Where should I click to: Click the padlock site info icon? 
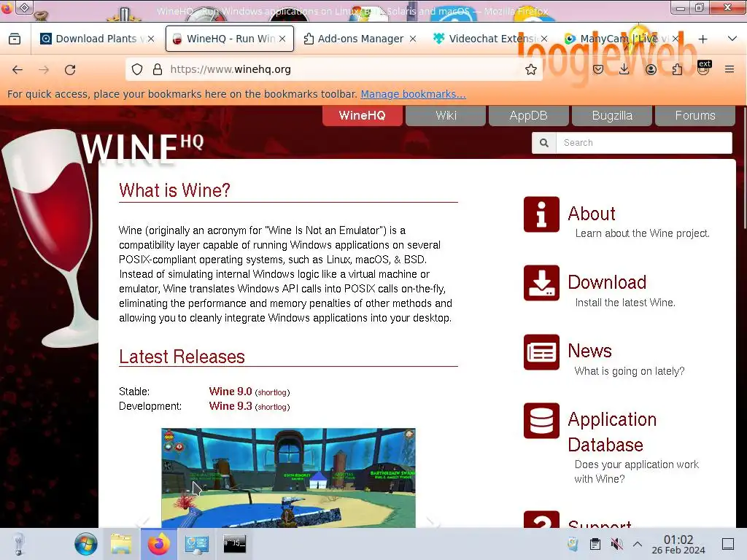tap(158, 69)
